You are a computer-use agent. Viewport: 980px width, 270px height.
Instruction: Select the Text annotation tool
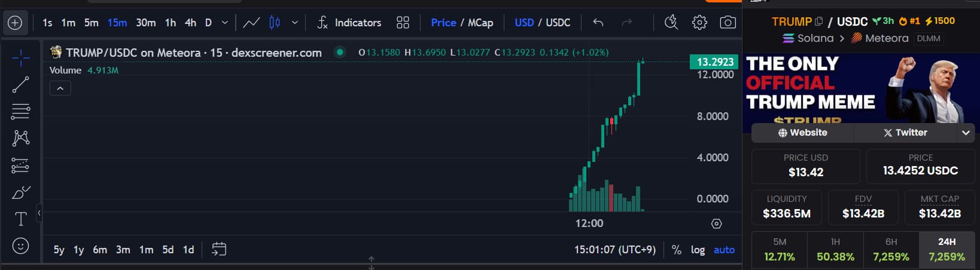click(20, 219)
